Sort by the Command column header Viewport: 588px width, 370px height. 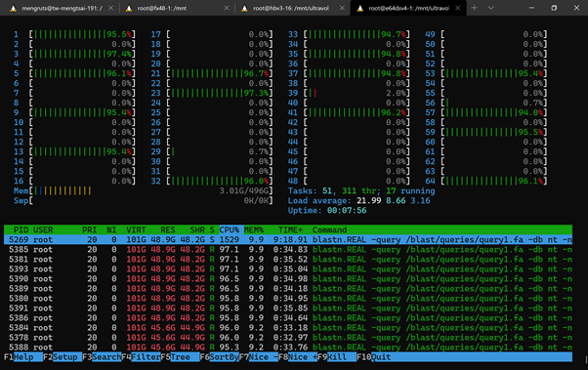[329, 229]
